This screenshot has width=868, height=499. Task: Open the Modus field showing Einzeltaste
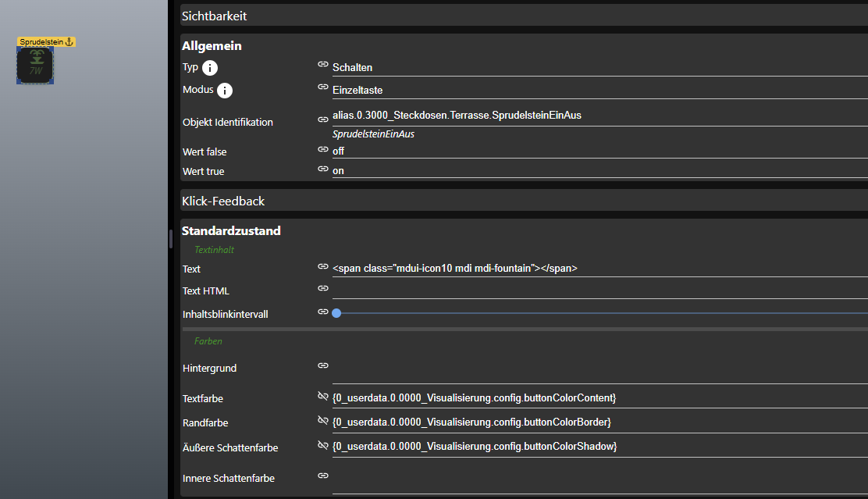pyautogui.click(x=593, y=90)
